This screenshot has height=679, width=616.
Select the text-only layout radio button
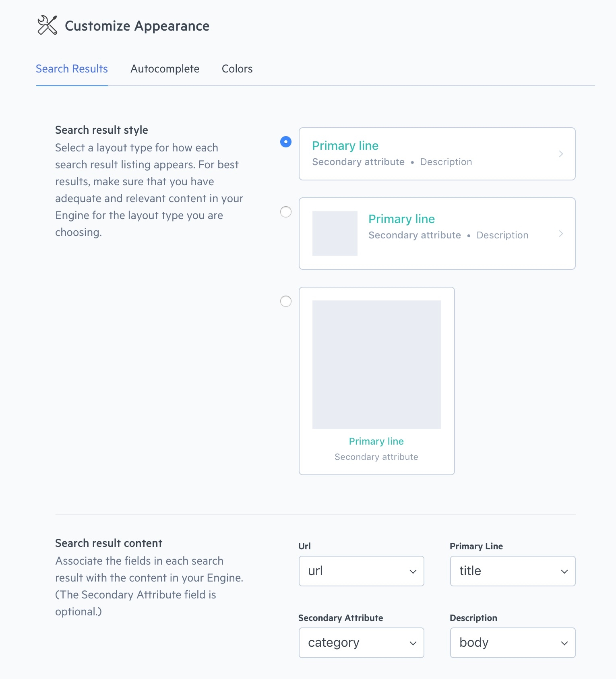click(286, 142)
